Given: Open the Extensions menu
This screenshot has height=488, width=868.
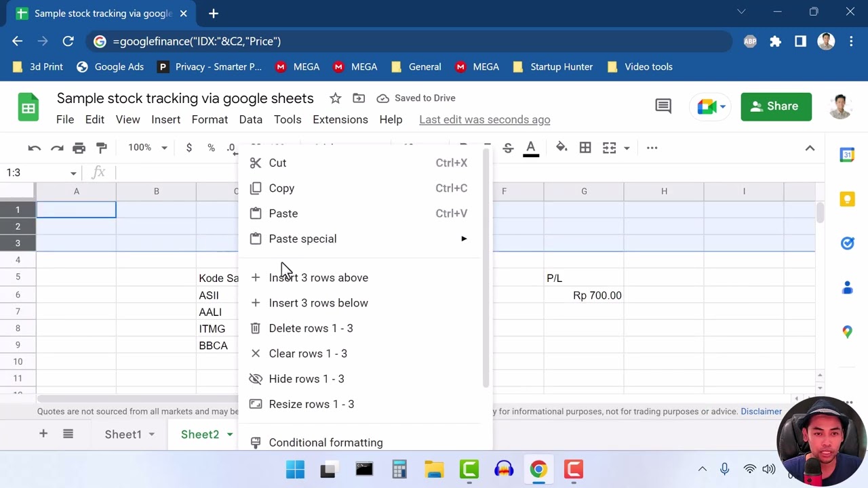Looking at the screenshot, I should [x=340, y=119].
